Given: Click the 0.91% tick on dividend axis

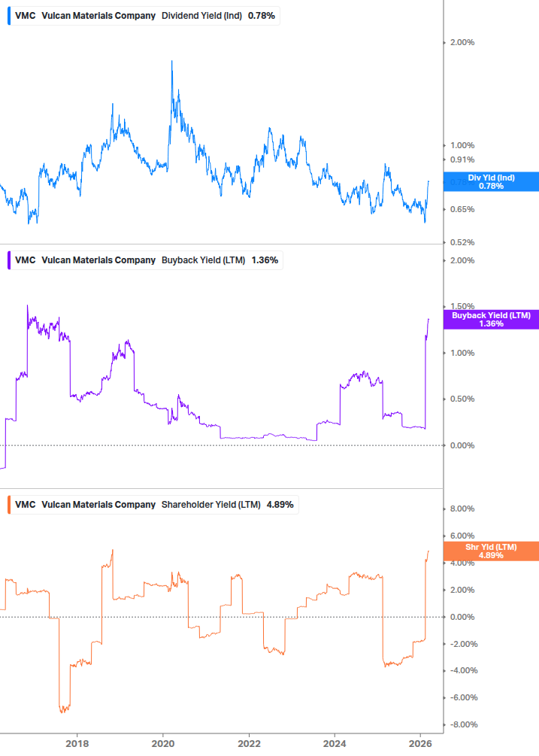Looking at the screenshot, I should coord(462,159).
